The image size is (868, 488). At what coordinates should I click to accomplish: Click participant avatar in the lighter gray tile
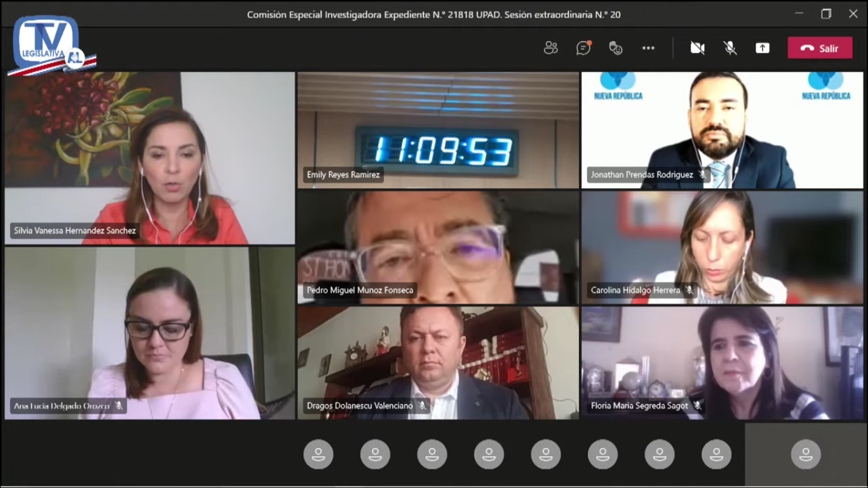click(x=806, y=455)
